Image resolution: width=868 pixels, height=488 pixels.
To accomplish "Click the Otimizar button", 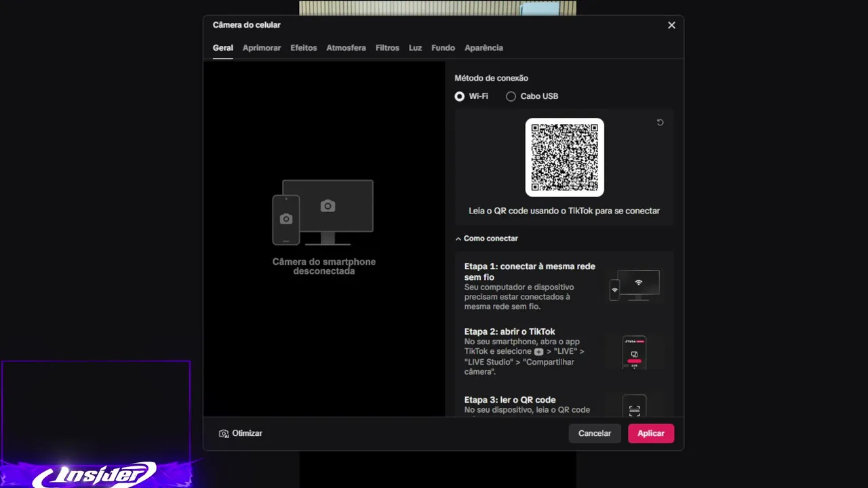I will tap(241, 434).
